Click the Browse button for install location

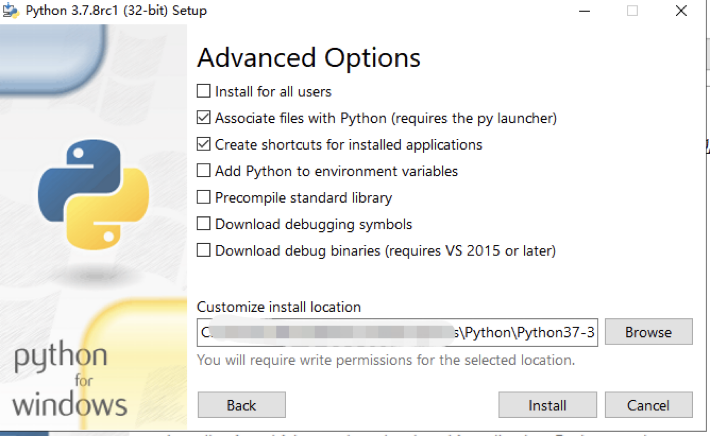pos(648,332)
